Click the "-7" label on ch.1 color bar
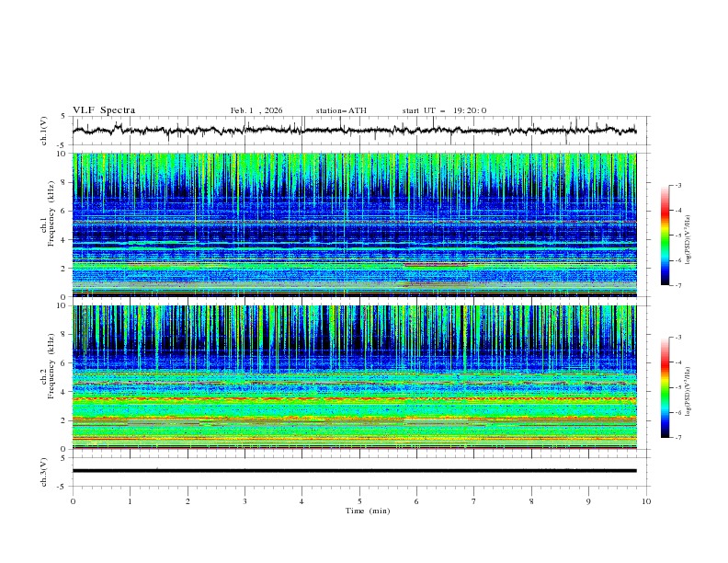Image resolution: width=728 pixels, height=563 pixels. (677, 285)
